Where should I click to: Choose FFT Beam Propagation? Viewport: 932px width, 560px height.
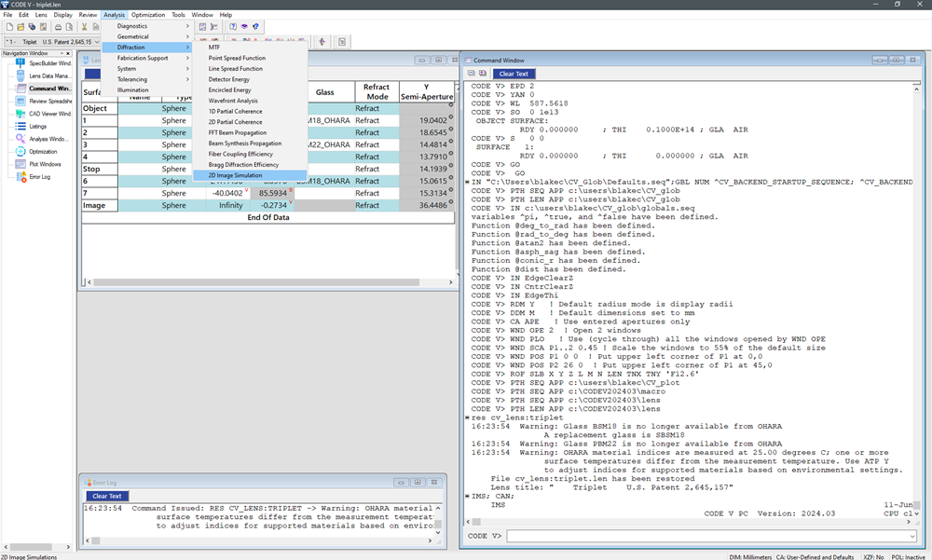click(x=250, y=133)
